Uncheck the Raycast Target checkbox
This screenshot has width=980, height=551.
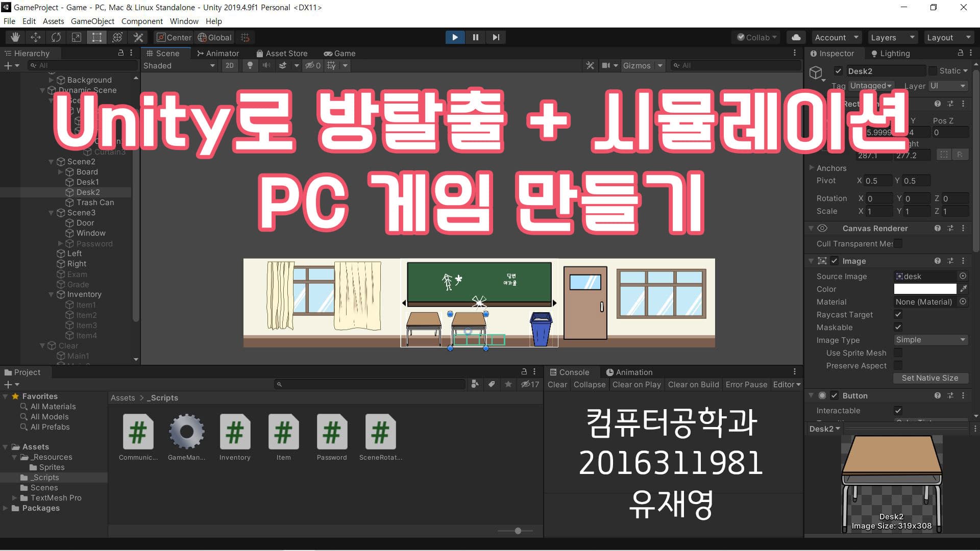click(898, 314)
